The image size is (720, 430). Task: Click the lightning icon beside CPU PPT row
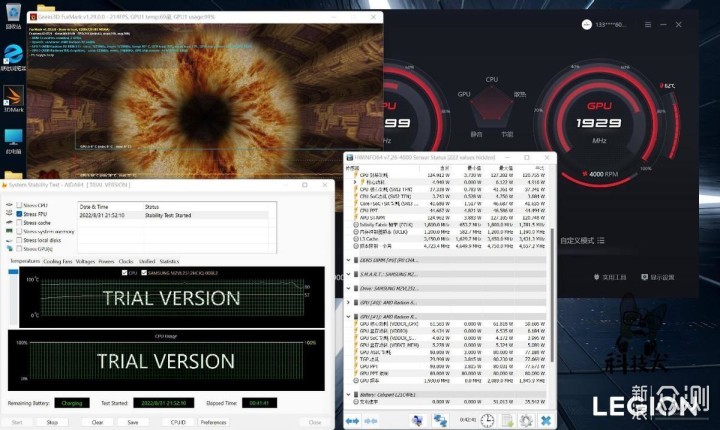coord(356,210)
